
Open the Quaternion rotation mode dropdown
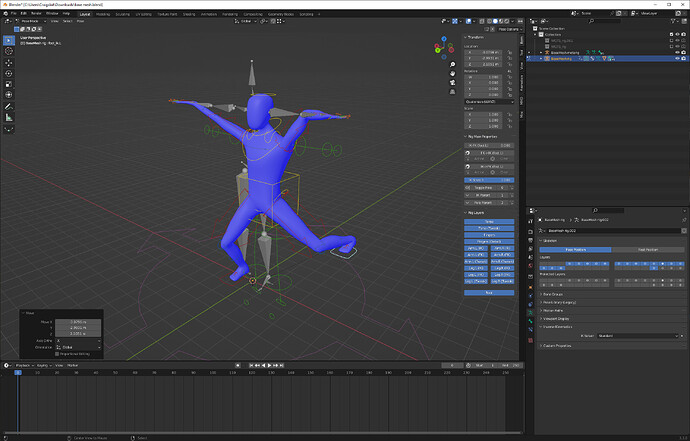[x=489, y=102]
